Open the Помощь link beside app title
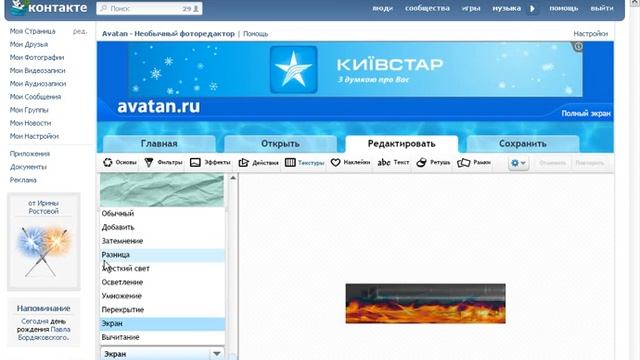This screenshot has width=640, height=360. coord(256,34)
